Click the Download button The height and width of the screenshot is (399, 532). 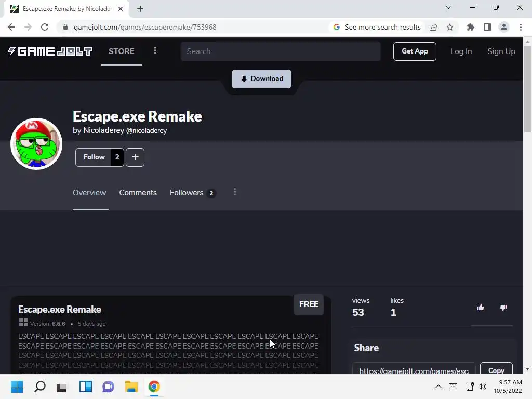click(261, 79)
